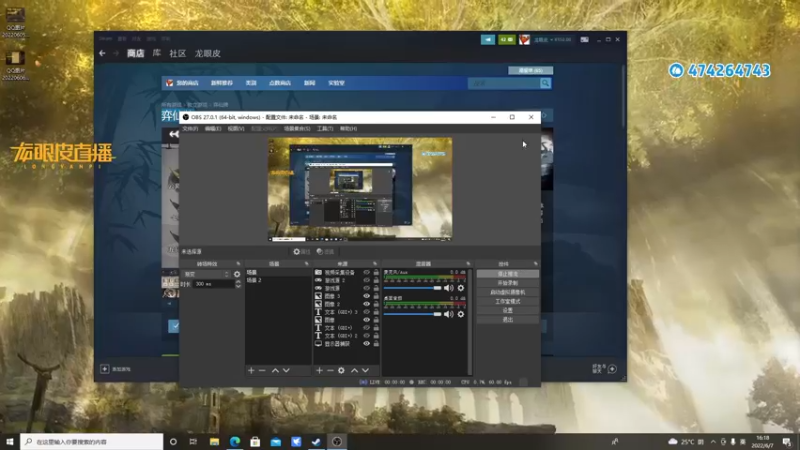Open OBS 帮助(H) menu

(348, 129)
